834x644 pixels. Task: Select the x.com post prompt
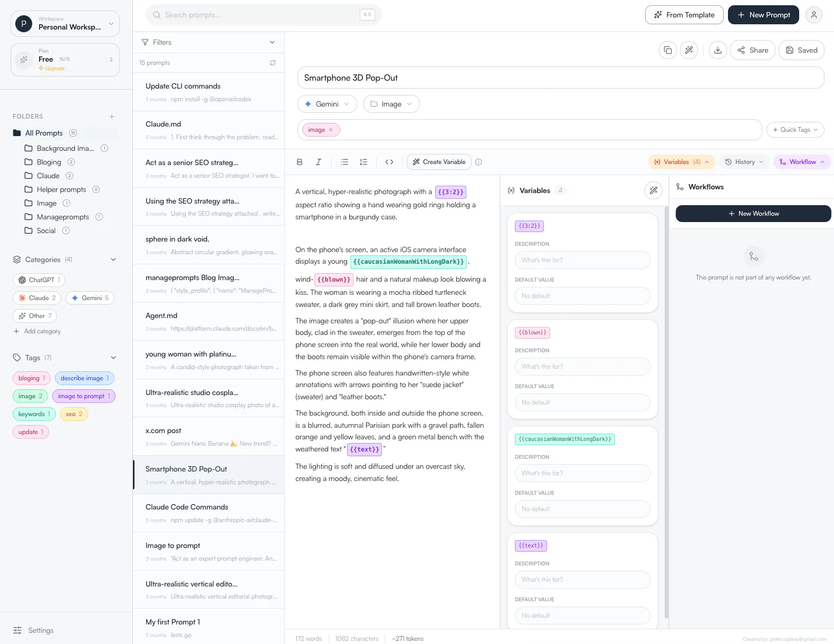[208, 437]
